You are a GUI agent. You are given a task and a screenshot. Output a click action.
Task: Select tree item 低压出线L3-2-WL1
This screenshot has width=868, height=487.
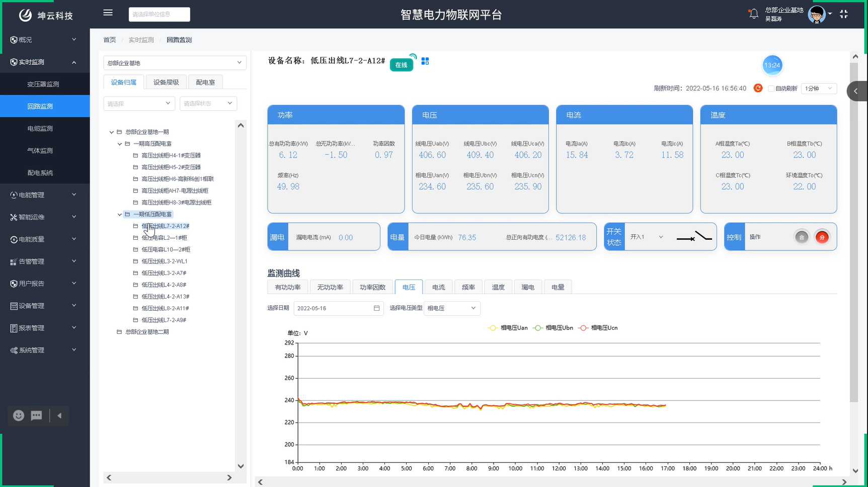point(165,261)
